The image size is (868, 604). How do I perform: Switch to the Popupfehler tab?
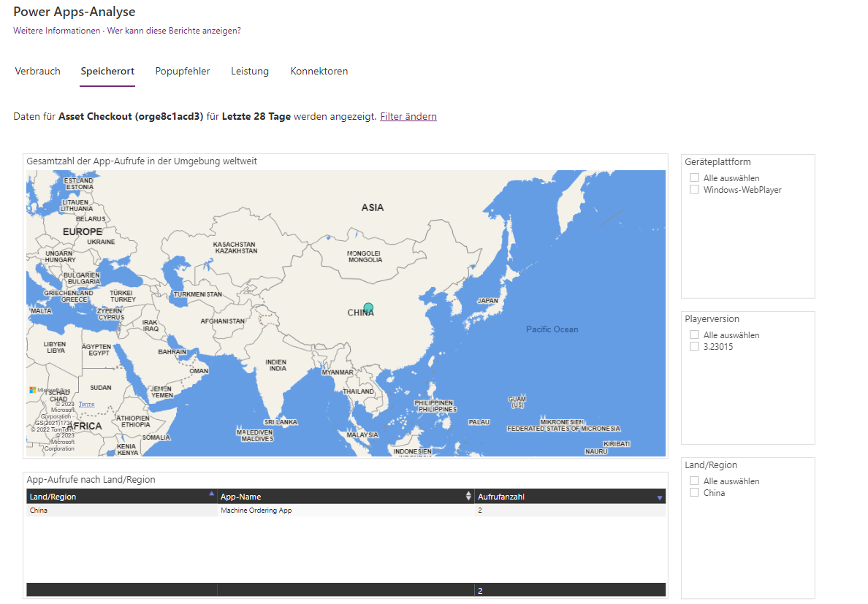183,71
